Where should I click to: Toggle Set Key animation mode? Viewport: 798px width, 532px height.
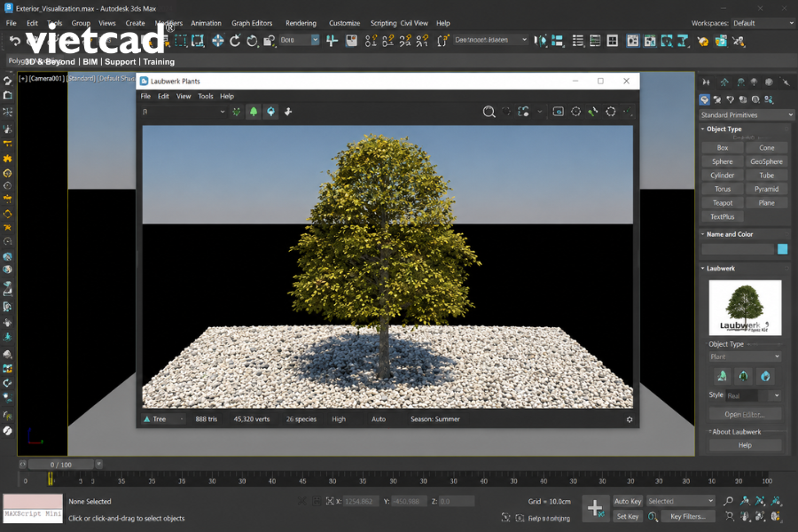(x=628, y=516)
